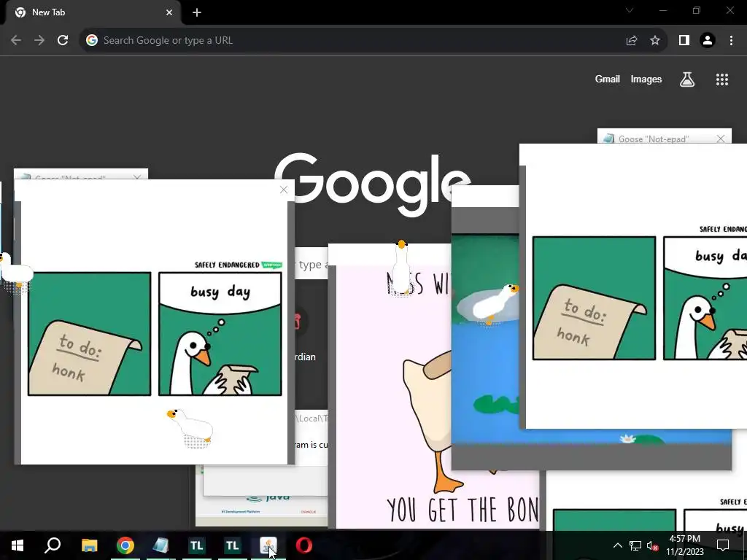
Task: Click the muted volume tray icon
Action: 653,545
